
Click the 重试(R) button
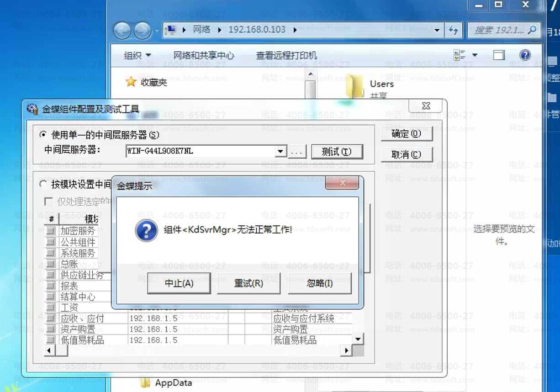(248, 283)
